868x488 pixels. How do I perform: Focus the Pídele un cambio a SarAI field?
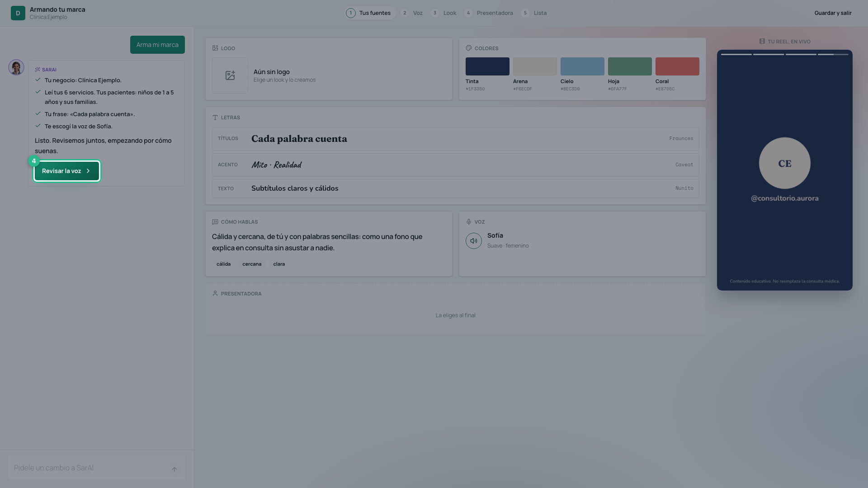tap(97, 468)
